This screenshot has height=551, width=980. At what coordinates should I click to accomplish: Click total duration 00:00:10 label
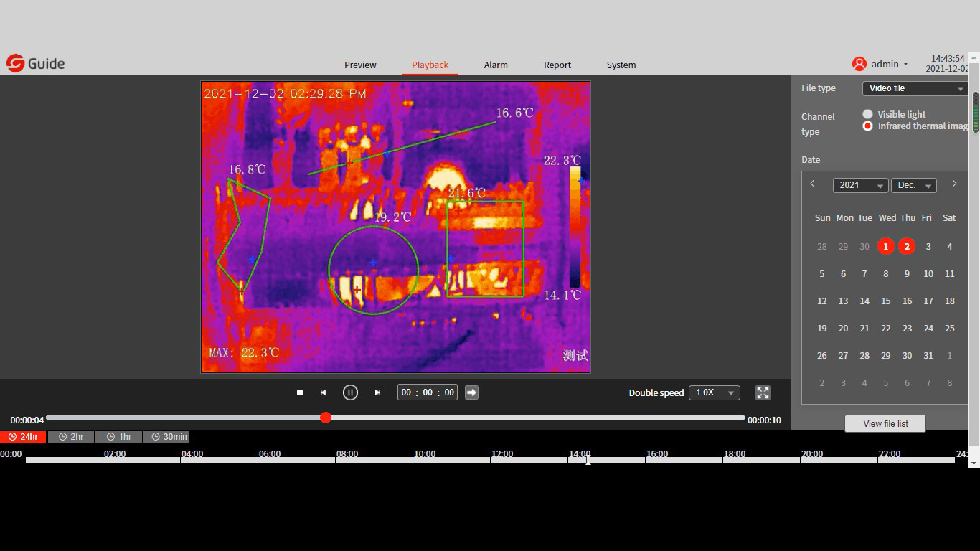tap(764, 420)
